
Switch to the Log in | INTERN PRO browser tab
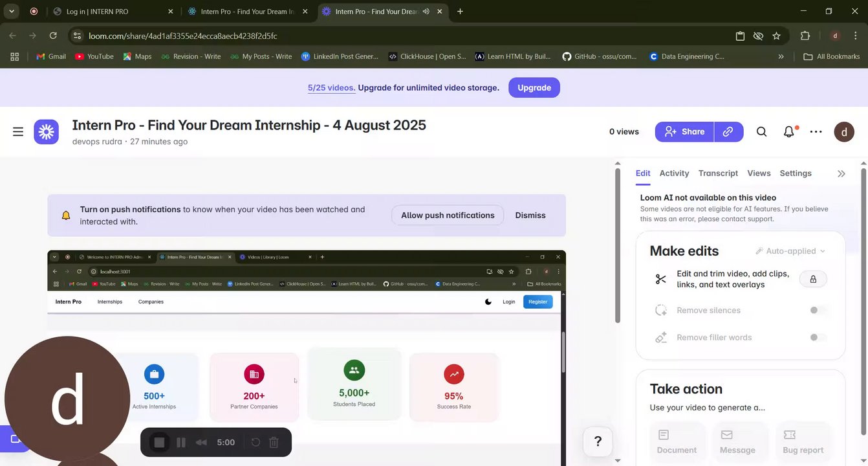pos(114,12)
